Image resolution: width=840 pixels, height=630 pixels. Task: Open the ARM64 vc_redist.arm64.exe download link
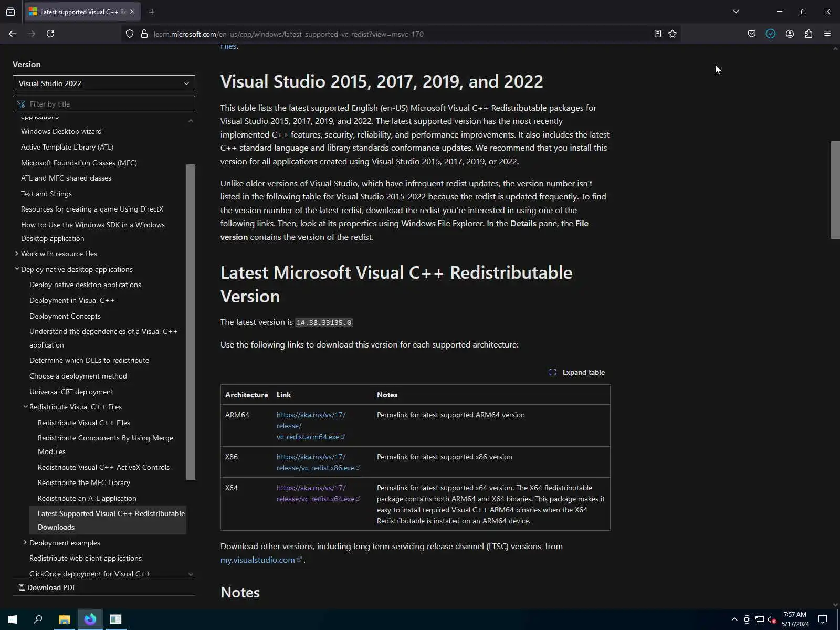311,426
